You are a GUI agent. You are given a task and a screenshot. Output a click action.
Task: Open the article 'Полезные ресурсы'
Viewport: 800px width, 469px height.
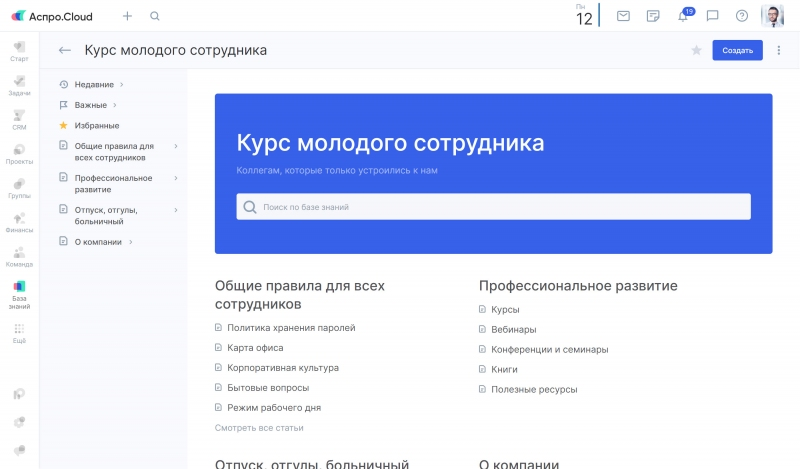point(534,389)
